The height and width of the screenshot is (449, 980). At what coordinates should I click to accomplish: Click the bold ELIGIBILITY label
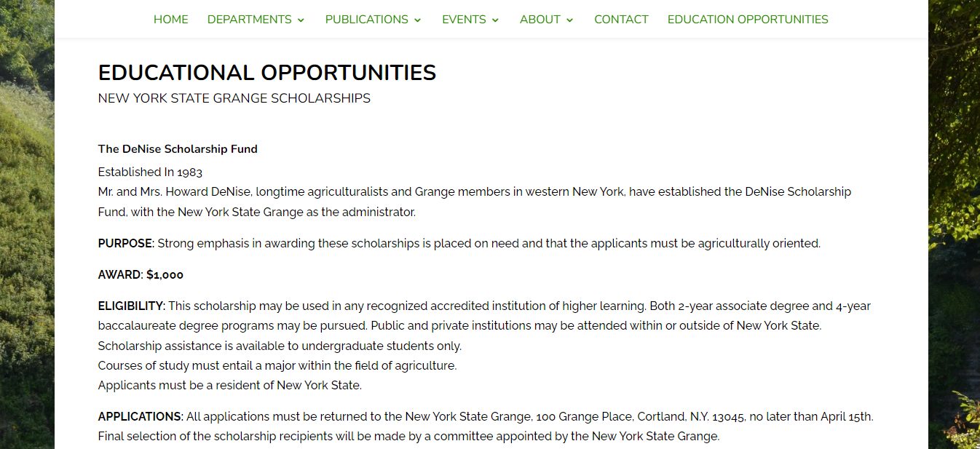(132, 306)
